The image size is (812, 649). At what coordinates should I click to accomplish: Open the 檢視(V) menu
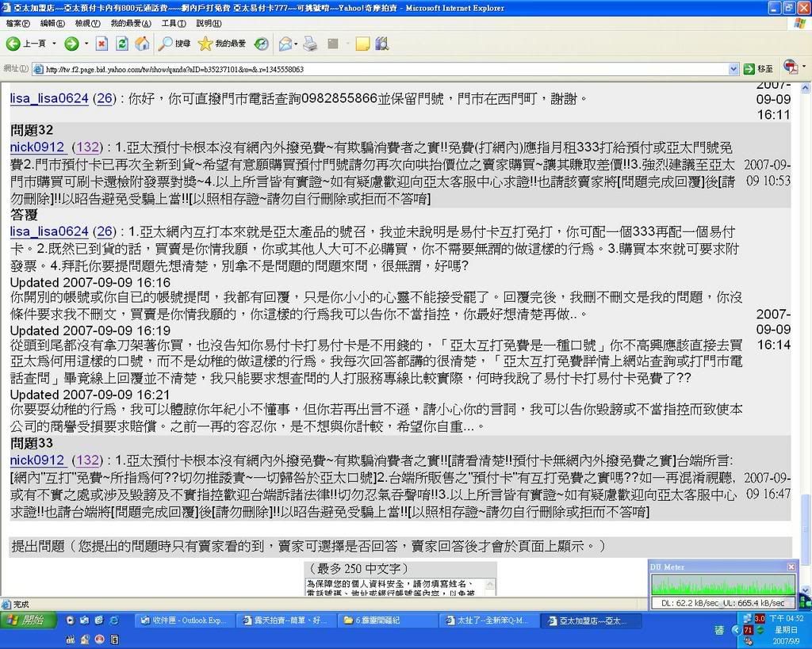(x=87, y=23)
